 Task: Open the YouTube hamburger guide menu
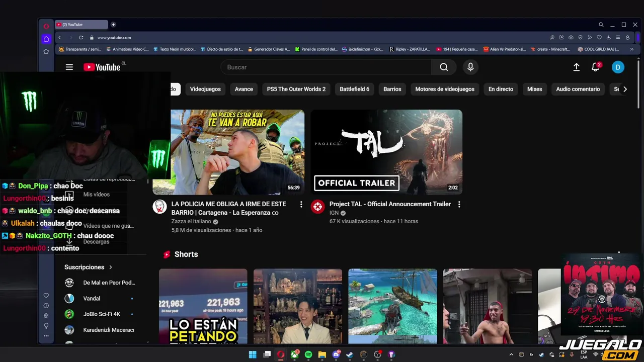tap(69, 67)
